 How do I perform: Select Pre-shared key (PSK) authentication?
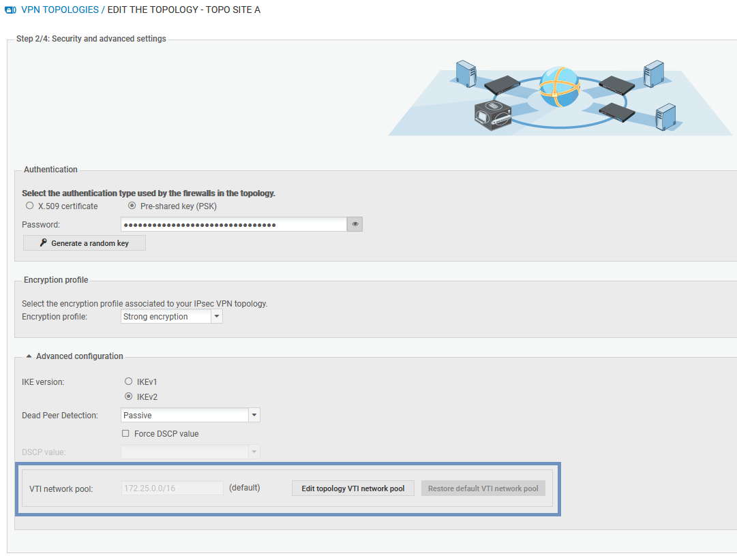point(131,205)
